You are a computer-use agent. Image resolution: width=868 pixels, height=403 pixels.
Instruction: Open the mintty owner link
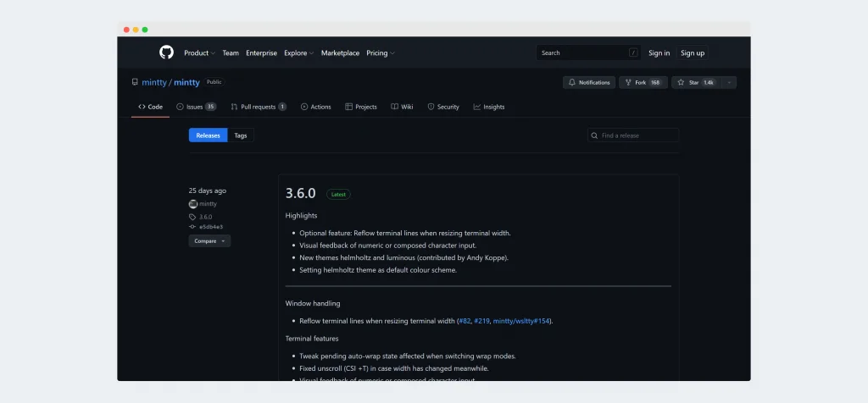coord(154,82)
